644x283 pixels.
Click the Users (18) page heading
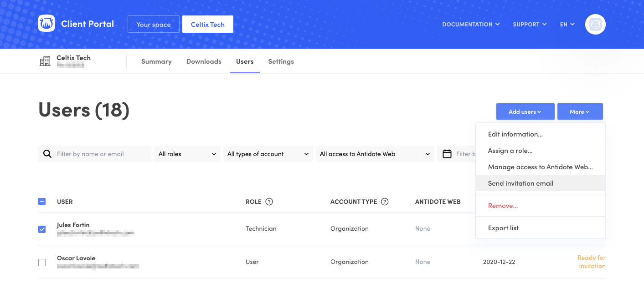[84, 110]
